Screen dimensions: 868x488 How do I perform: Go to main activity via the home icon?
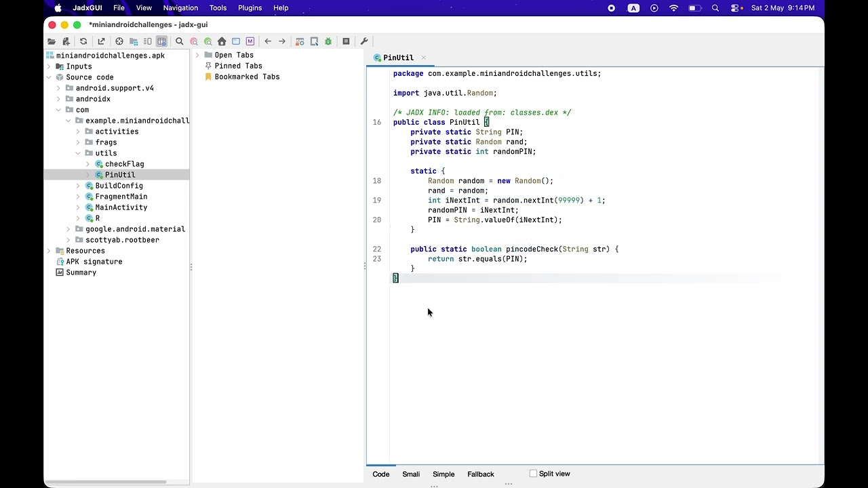222,41
